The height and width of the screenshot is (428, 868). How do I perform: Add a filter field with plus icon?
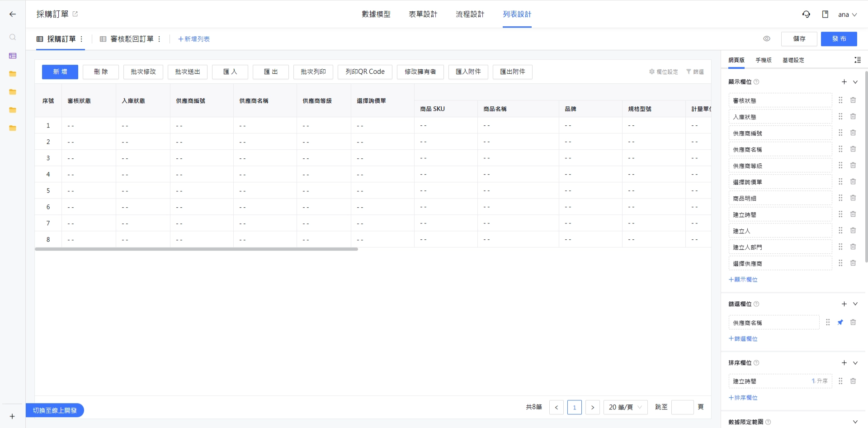pyautogui.click(x=844, y=304)
